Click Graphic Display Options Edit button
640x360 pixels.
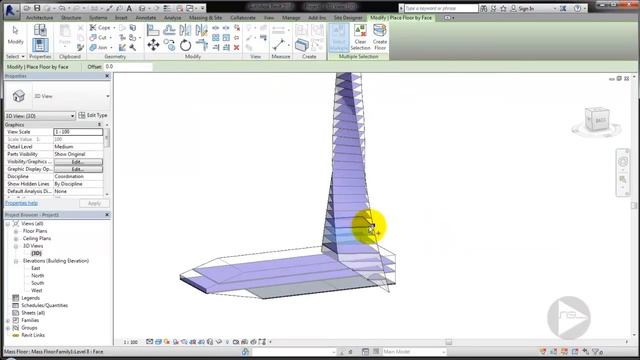78,169
